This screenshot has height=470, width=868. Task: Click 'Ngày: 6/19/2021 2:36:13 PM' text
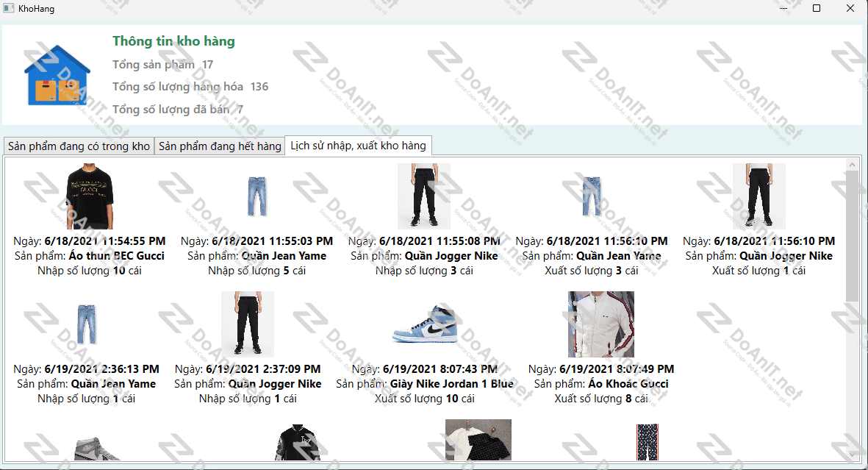86,369
